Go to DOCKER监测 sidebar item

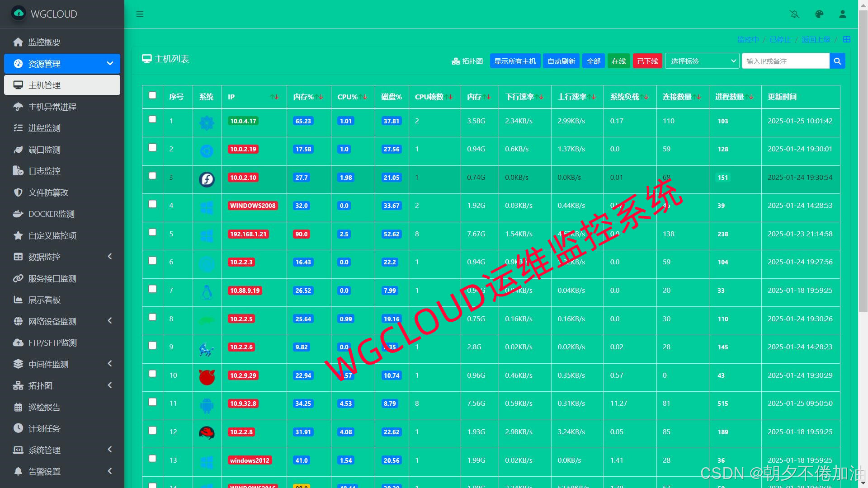point(51,214)
